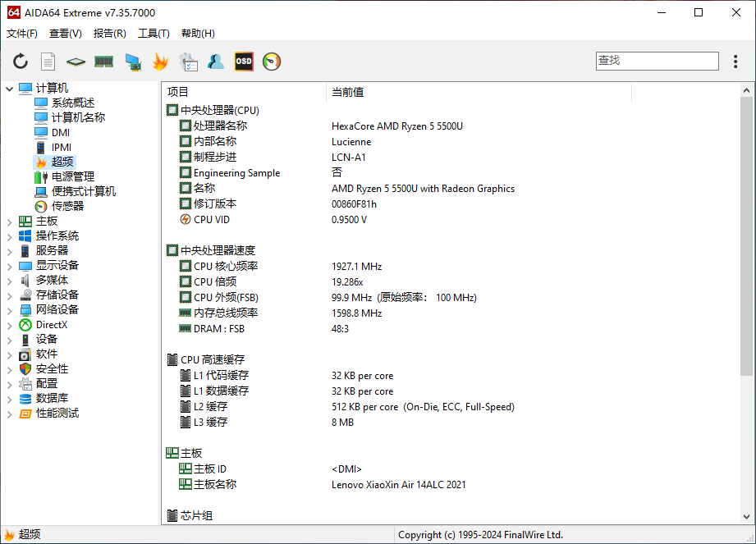The width and height of the screenshot is (756, 544).
Task: Select the L2 缓存 row
Action: [451, 407]
